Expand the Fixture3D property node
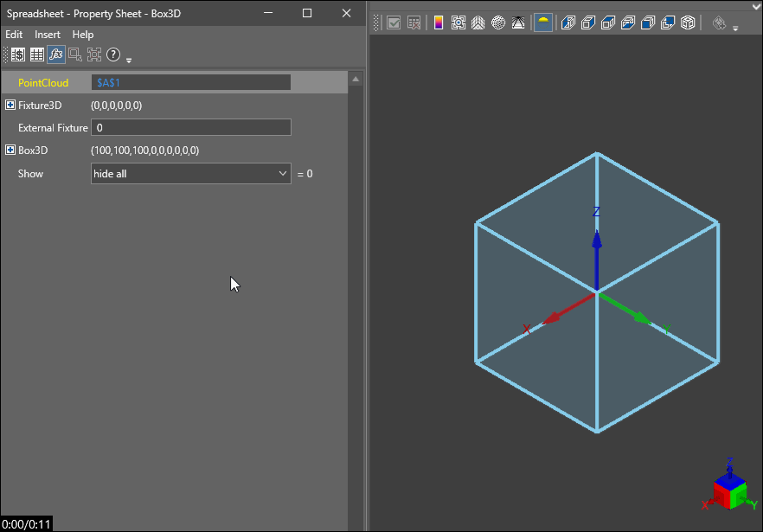Image resolution: width=763 pixels, height=532 pixels. (10, 106)
